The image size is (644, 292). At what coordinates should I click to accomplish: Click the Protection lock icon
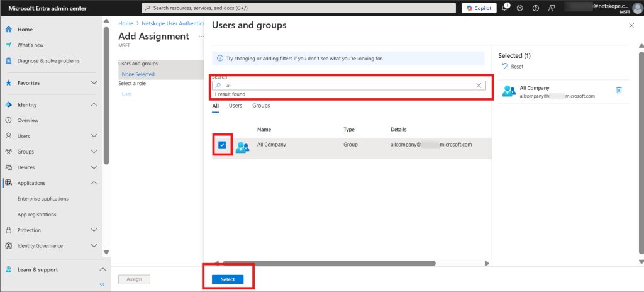click(x=8, y=230)
